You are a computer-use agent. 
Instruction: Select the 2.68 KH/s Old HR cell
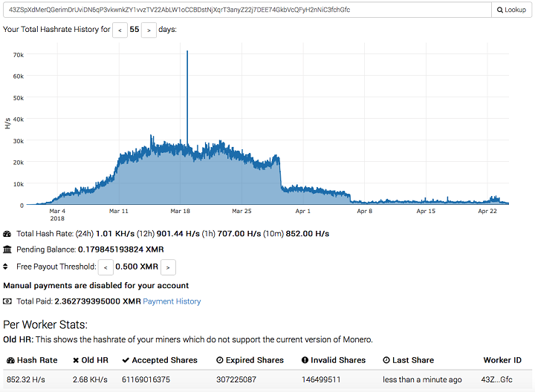[90, 379]
